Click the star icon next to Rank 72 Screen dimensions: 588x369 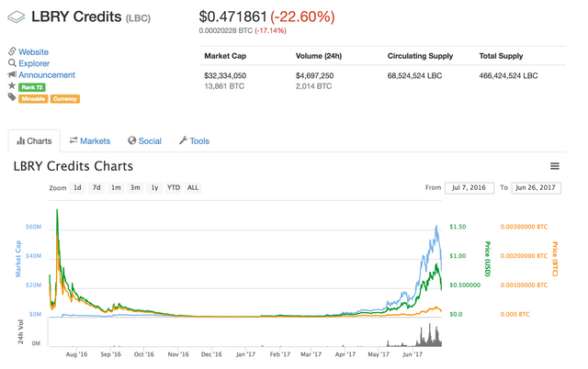coord(12,85)
